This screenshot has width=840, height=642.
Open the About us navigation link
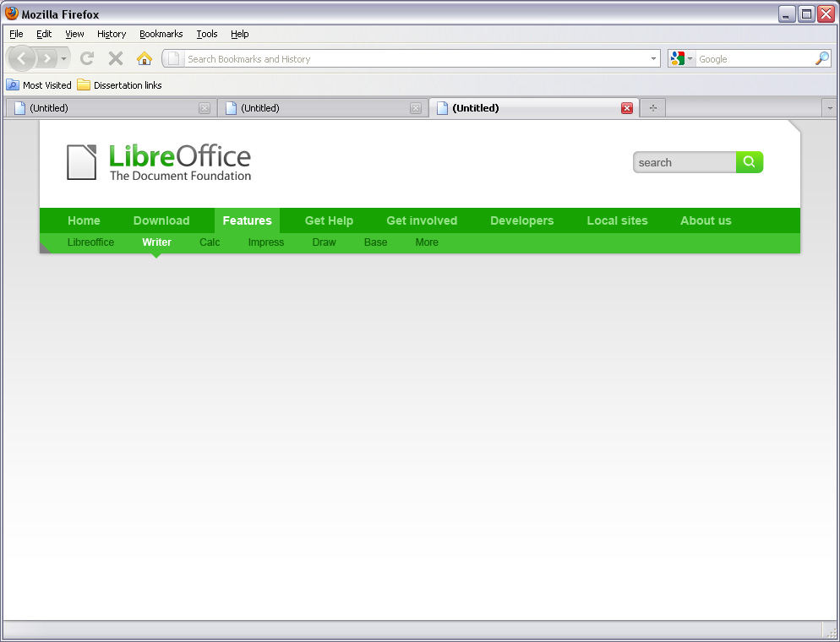click(x=706, y=220)
